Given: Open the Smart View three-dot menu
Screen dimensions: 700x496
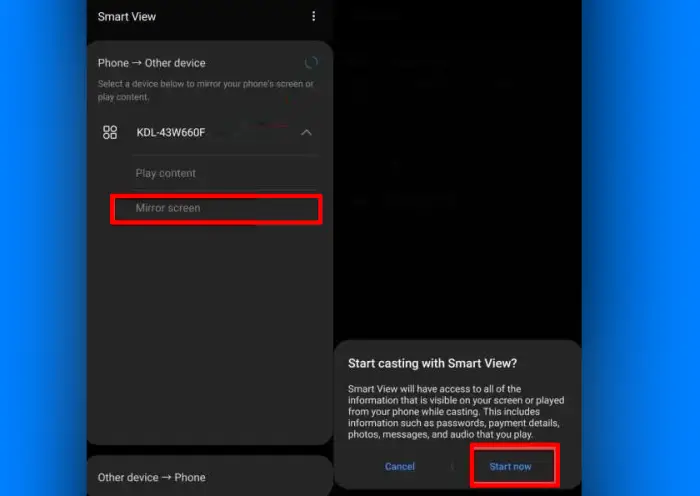Looking at the screenshot, I should (313, 17).
